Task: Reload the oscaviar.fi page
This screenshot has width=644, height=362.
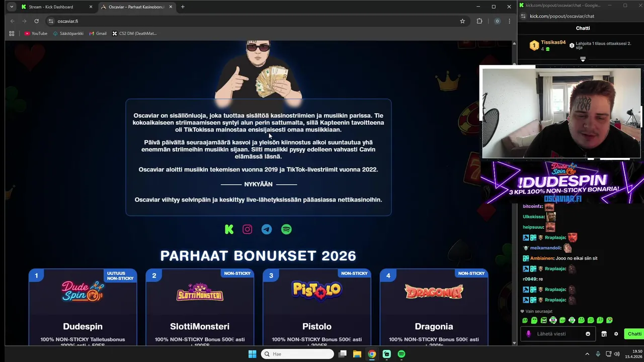Action: pyautogui.click(x=36, y=21)
